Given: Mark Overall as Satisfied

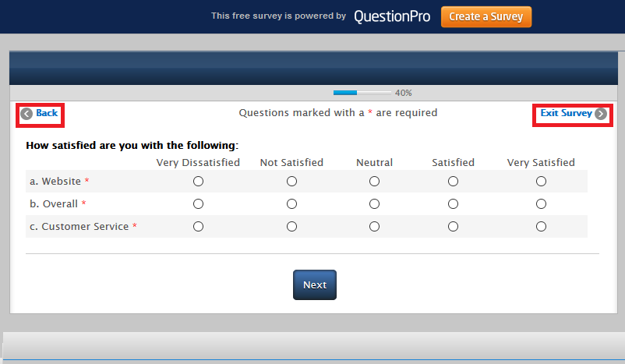Looking at the screenshot, I should (453, 204).
